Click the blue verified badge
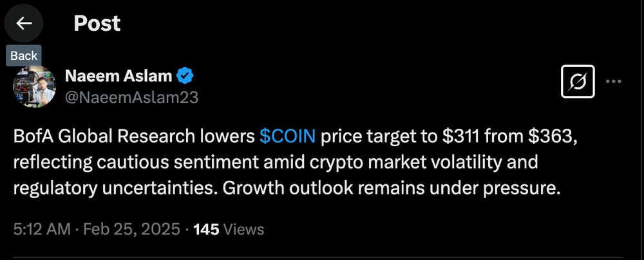The height and width of the screenshot is (260, 644). click(x=186, y=76)
